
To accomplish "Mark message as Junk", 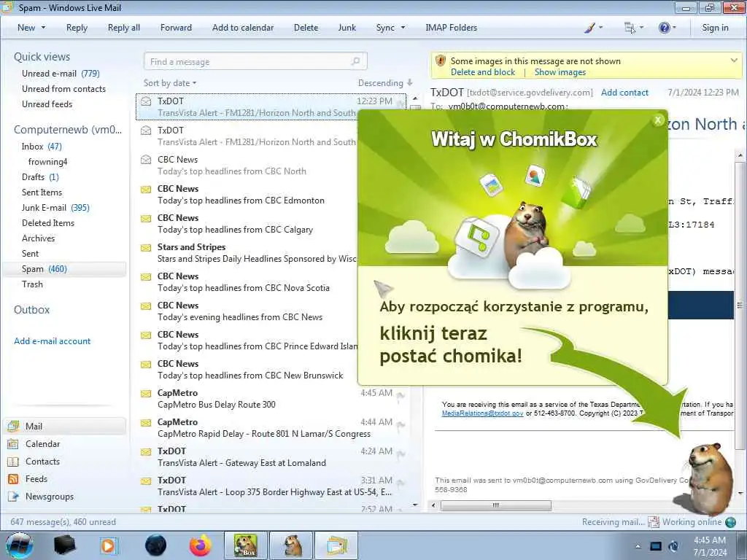I will click(x=347, y=28).
